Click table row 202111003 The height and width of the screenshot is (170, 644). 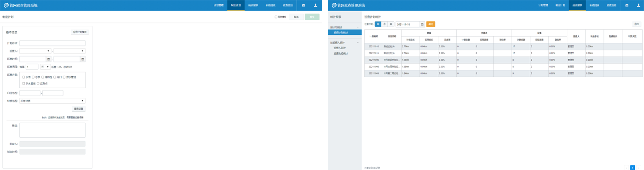[503, 74]
